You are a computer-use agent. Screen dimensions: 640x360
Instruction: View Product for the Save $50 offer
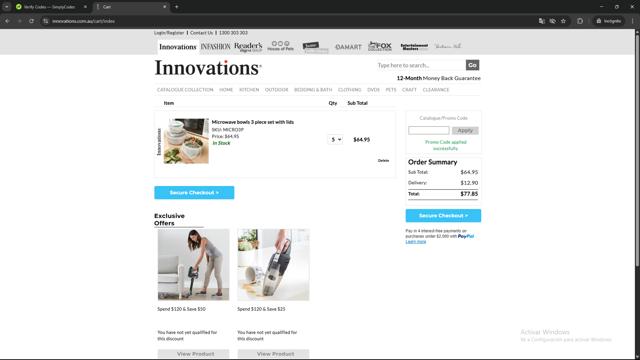[193, 354]
